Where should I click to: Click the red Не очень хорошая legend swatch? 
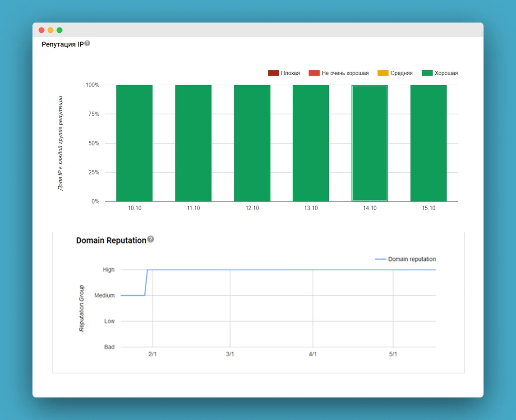pos(314,73)
